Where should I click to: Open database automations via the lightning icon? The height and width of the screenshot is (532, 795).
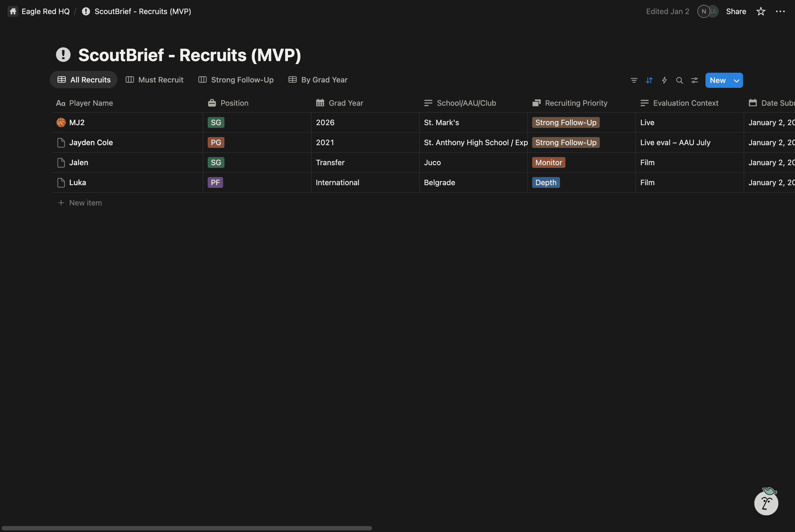(x=664, y=80)
